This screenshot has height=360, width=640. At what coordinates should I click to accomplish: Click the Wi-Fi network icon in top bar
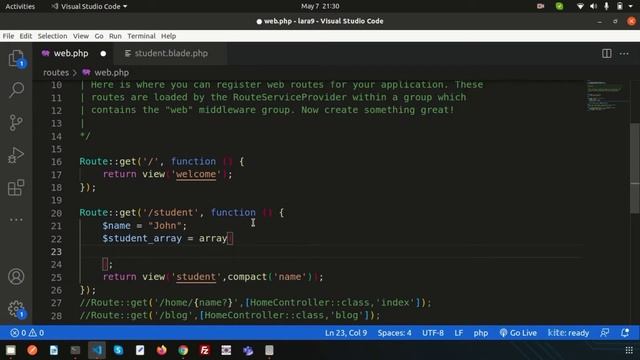coord(580,6)
